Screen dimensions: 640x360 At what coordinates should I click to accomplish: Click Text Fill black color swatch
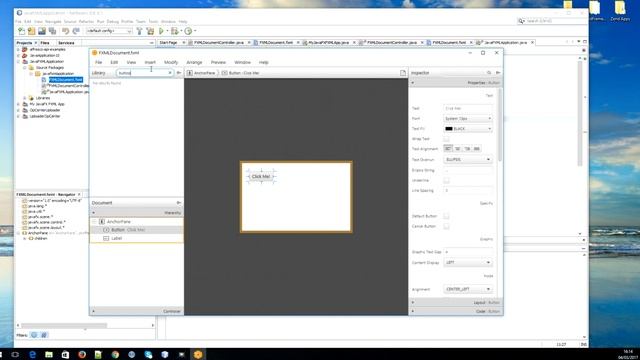point(449,129)
